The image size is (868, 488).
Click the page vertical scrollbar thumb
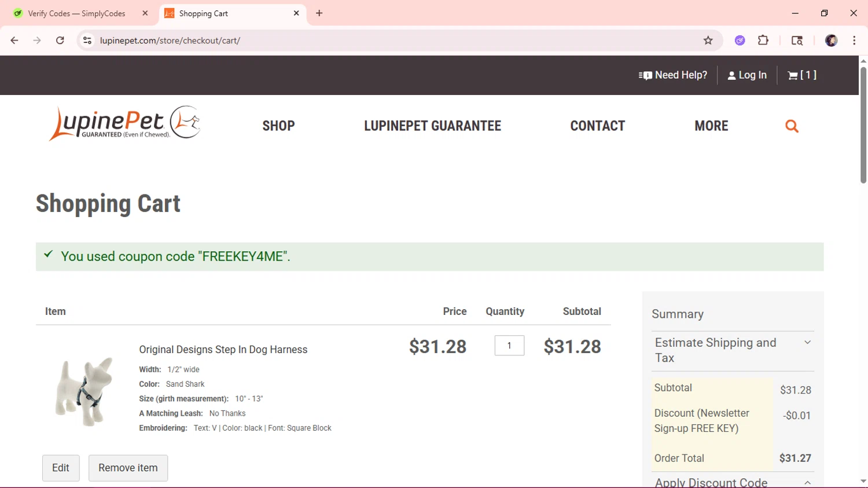point(863,125)
